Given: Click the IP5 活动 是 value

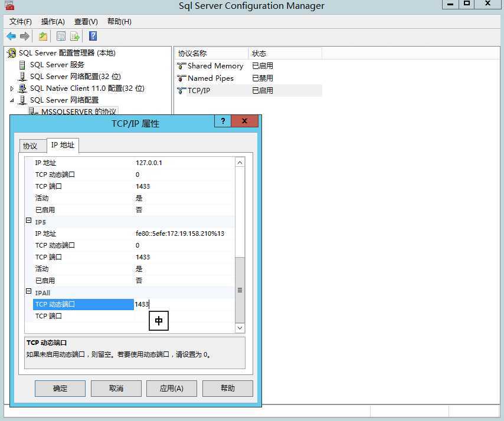Looking at the screenshot, I should coord(139,269).
